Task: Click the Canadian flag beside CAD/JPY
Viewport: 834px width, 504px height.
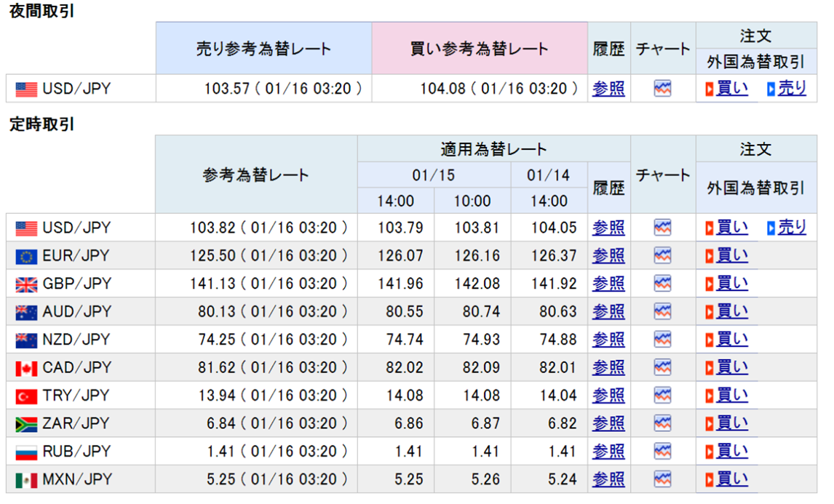Action: (27, 369)
